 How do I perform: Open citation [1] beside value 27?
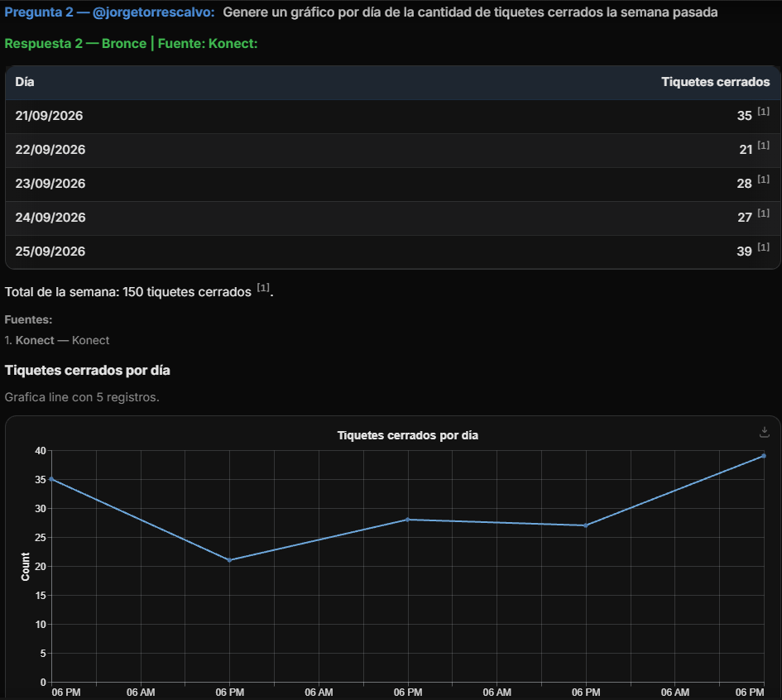763,213
